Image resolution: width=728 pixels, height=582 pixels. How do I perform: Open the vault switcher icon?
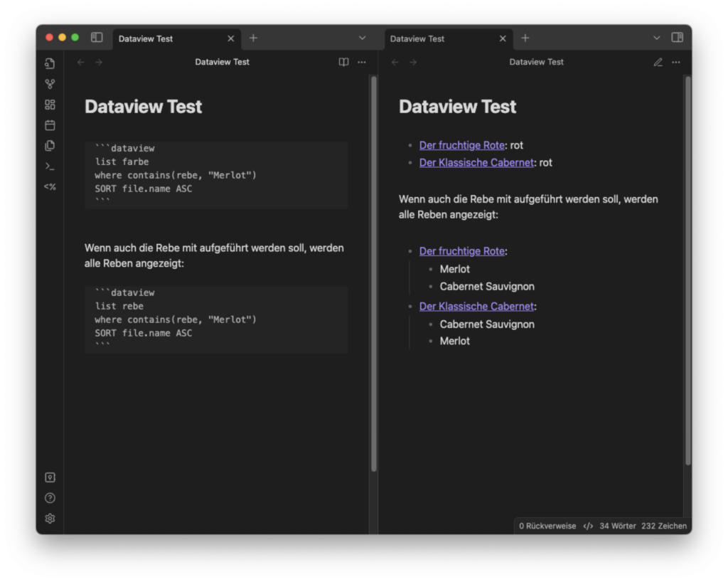pos(50,477)
